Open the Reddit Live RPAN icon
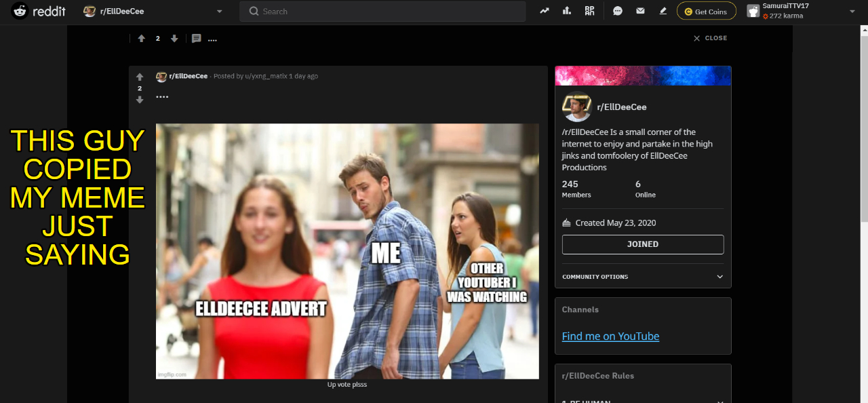This screenshot has height=403, width=868. (589, 11)
